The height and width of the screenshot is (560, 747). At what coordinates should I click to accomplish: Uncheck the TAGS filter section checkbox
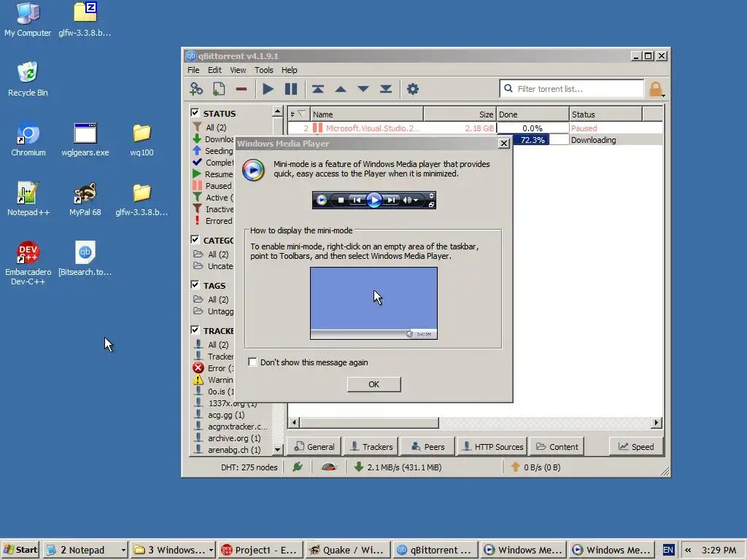pos(195,285)
